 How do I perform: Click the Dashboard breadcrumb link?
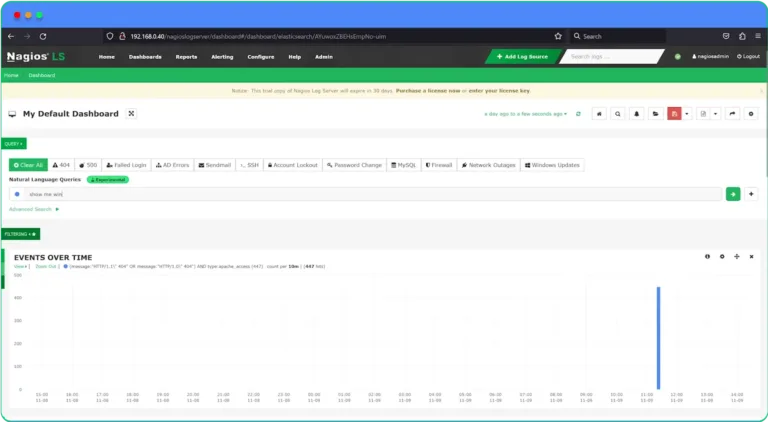click(42, 75)
